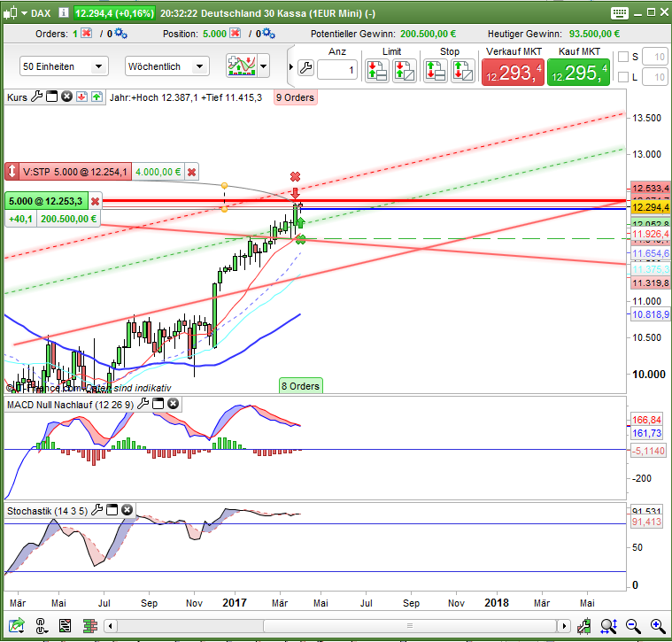The height and width of the screenshot is (642, 672).
Task: Click the Heutiger Gewinn 93.500,00 € value
Action: [x=594, y=34]
